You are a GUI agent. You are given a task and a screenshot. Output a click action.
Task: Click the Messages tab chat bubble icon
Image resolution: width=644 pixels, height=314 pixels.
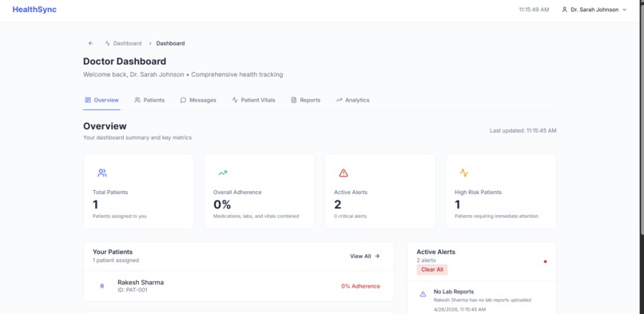(x=183, y=100)
